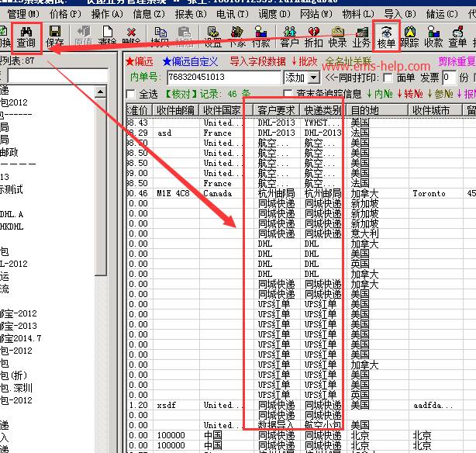Click the red ↓转№ link
The width and height of the screenshot is (476, 453).
[410, 94]
